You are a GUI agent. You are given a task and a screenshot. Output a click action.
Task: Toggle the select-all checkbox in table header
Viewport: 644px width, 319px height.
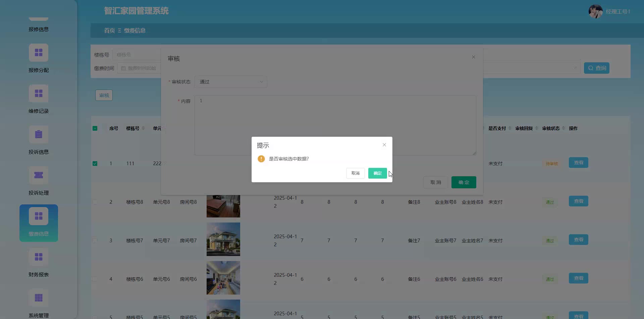[95, 128]
